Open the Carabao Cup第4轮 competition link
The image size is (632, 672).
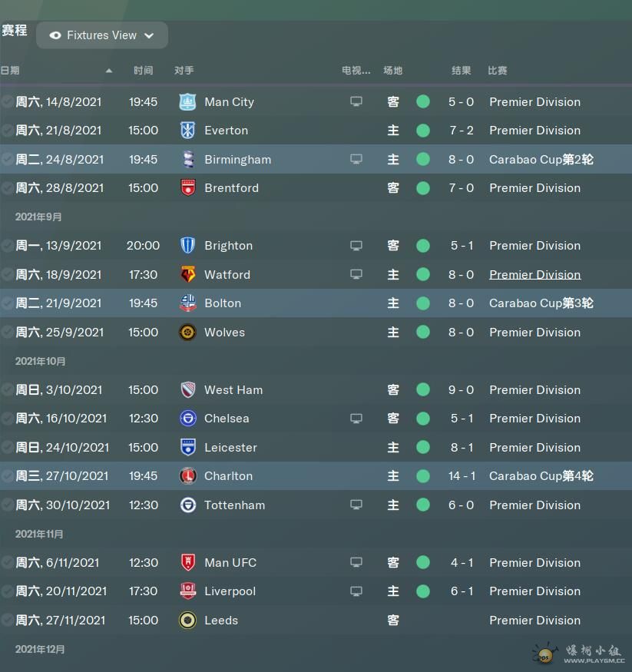pos(541,475)
